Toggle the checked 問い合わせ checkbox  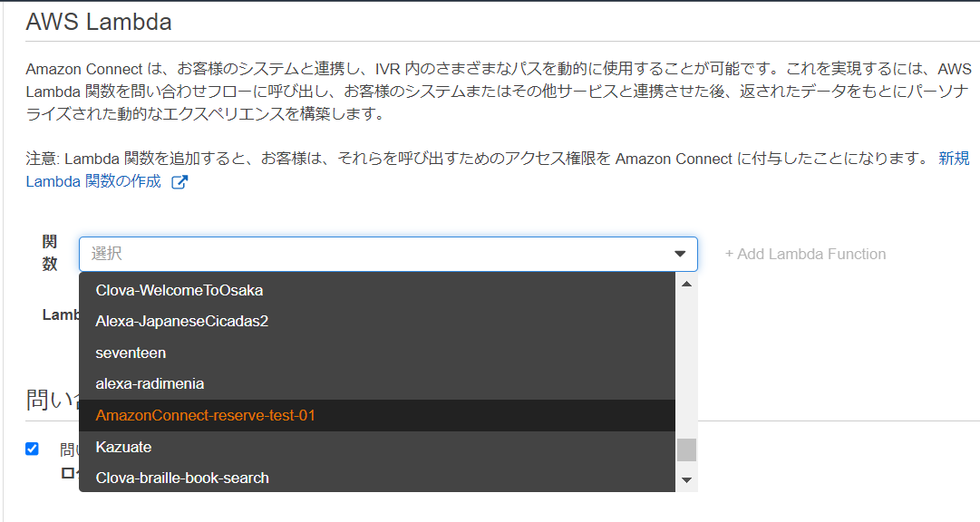click(32, 449)
